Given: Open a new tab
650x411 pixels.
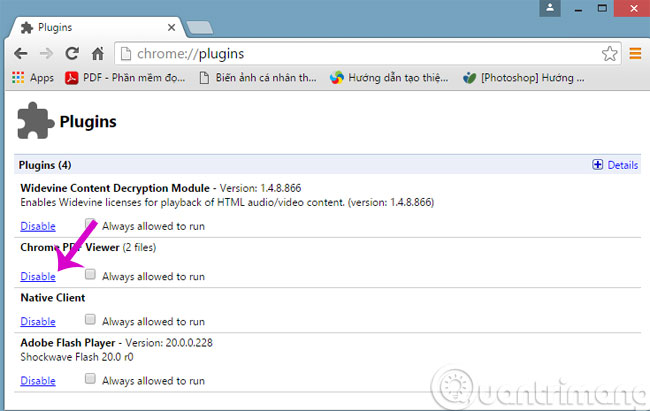Looking at the screenshot, I should pos(200,27).
